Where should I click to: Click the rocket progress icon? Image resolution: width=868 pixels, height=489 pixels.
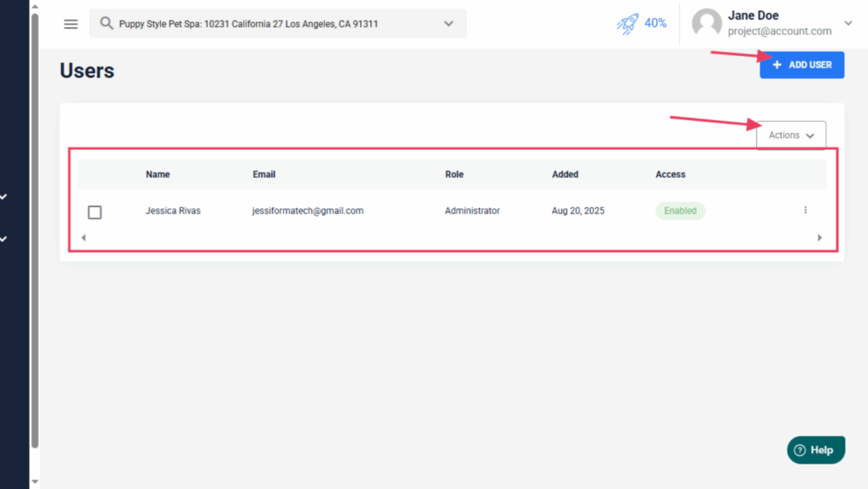[x=627, y=24]
